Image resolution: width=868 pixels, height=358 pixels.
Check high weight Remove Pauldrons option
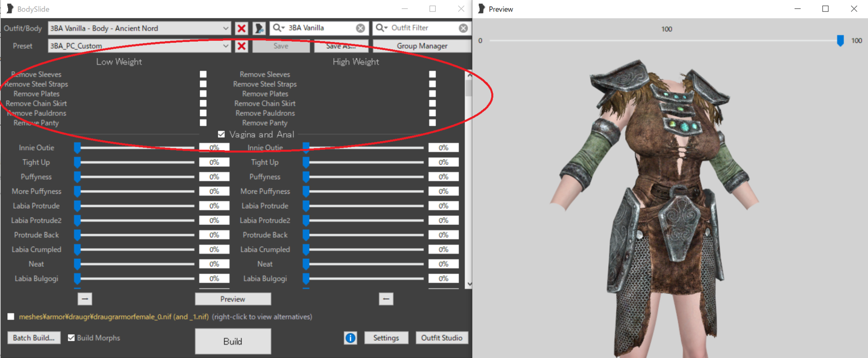click(x=432, y=113)
